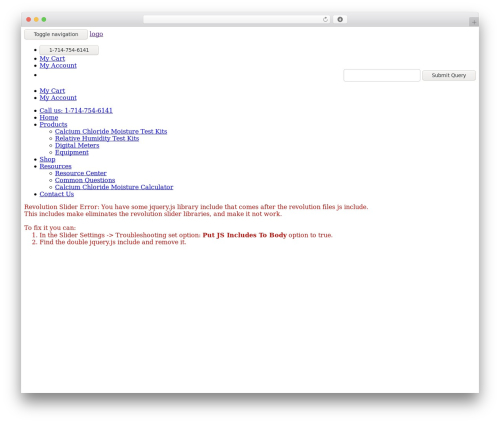Open the logo link
This screenshot has width=500, height=423.
point(96,34)
